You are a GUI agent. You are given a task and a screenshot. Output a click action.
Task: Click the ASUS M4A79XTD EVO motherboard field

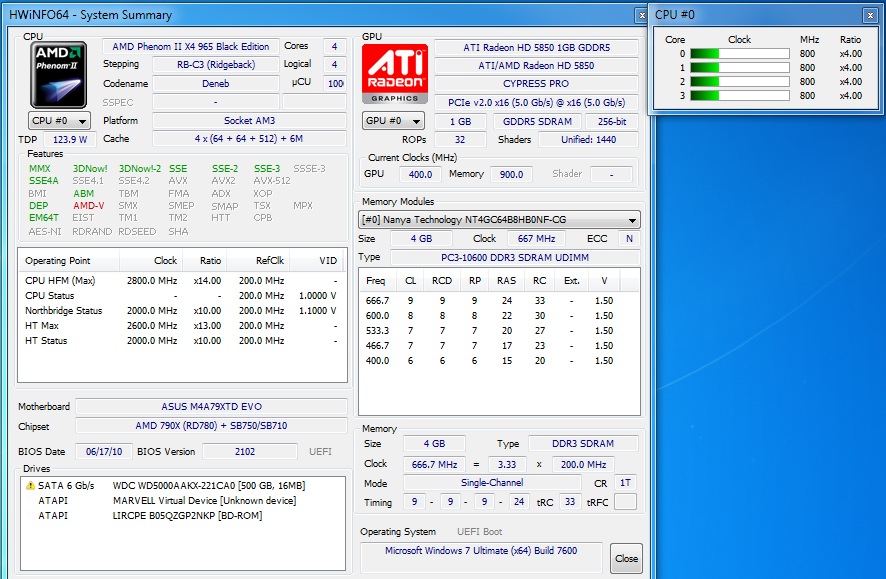pyautogui.click(x=211, y=406)
